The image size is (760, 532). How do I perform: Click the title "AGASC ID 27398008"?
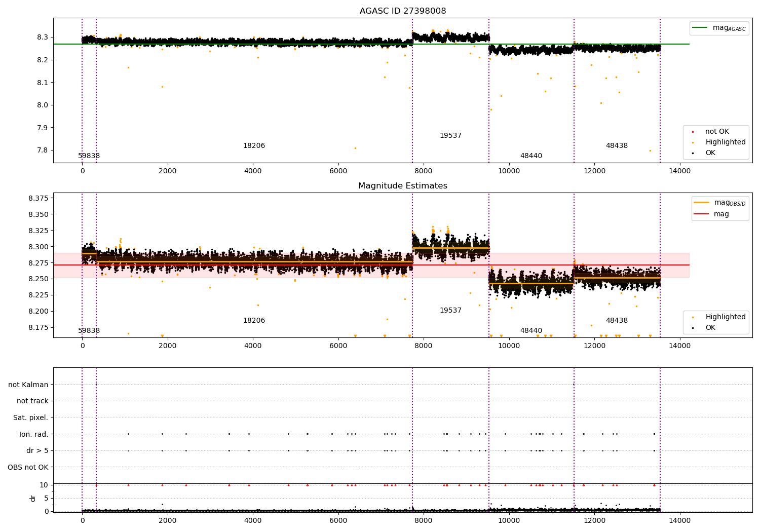[403, 11]
